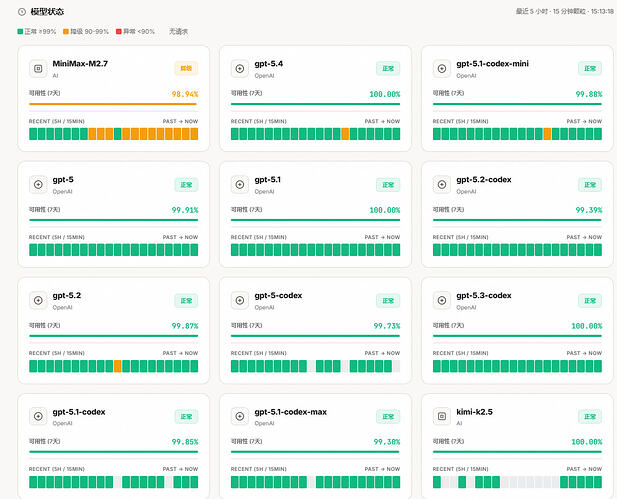Click the gpt-5-codex model name
This screenshot has width=617, height=499.
point(278,296)
